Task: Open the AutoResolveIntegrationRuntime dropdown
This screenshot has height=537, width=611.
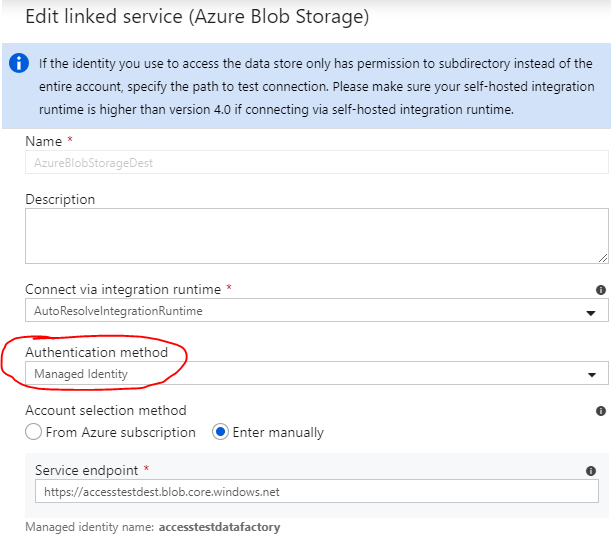Action: tap(300, 311)
